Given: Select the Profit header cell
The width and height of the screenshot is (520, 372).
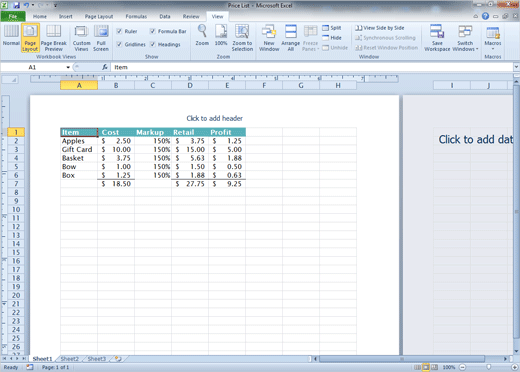Looking at the screenshot, I should pos(227,132).
